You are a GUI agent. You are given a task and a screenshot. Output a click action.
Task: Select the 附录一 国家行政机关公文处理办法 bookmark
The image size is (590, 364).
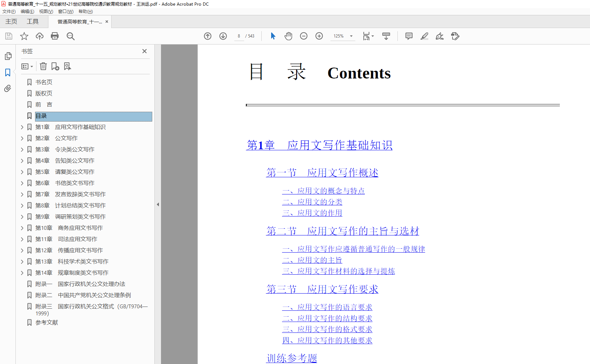pyautogui.click(x=81, y=284)
